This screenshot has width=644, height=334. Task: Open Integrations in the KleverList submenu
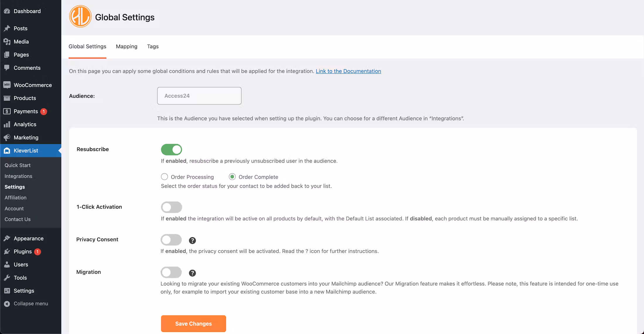coord(18,176)
